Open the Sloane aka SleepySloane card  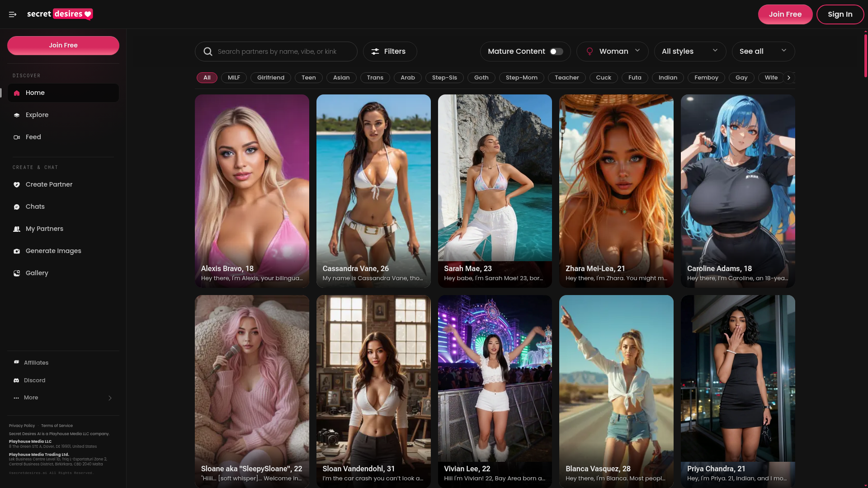(x=252, y=391)
